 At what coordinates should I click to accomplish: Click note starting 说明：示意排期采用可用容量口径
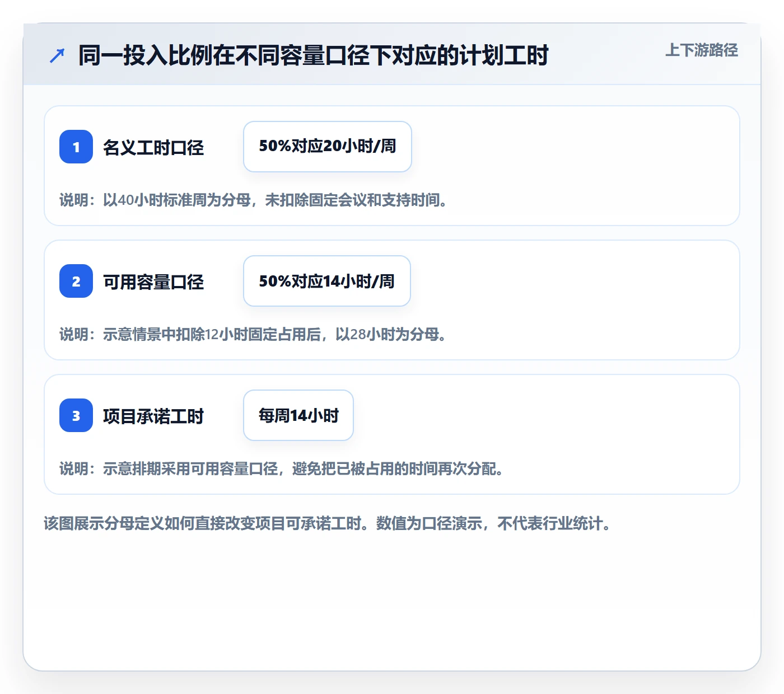[282, 468]
